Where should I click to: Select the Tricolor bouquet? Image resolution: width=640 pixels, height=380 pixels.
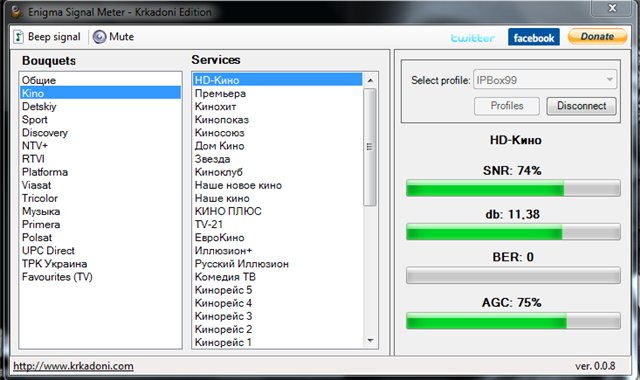coord(100,198)
